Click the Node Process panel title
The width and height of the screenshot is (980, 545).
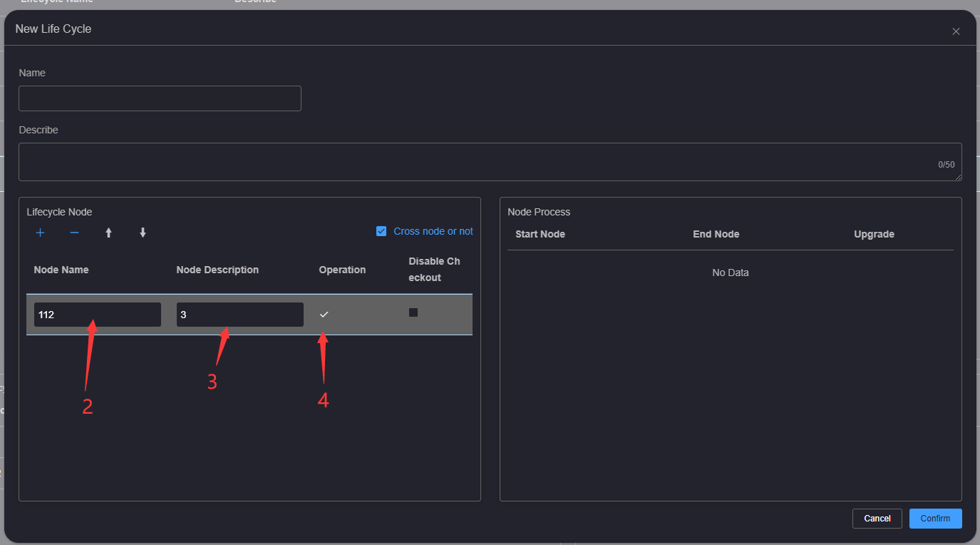coord(539,212)
